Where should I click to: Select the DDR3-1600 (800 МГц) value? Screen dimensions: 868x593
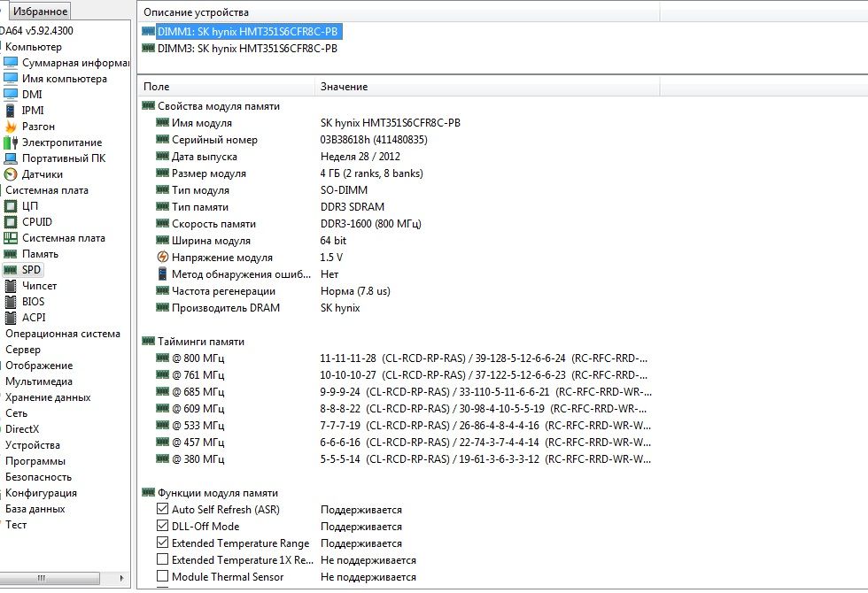(x=370, y=224)
